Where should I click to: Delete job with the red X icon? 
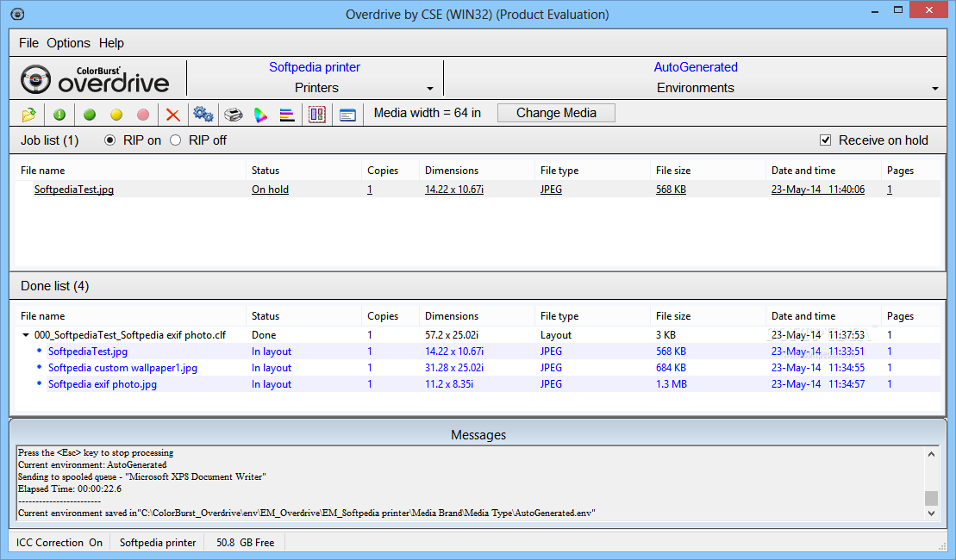point(173,115)
